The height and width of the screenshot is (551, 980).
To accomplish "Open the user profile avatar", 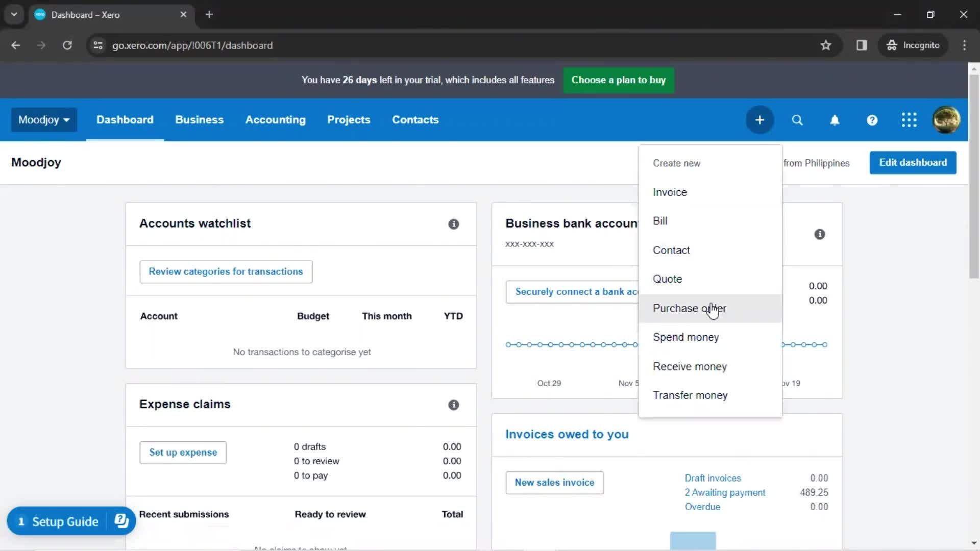I will (946, 120).
